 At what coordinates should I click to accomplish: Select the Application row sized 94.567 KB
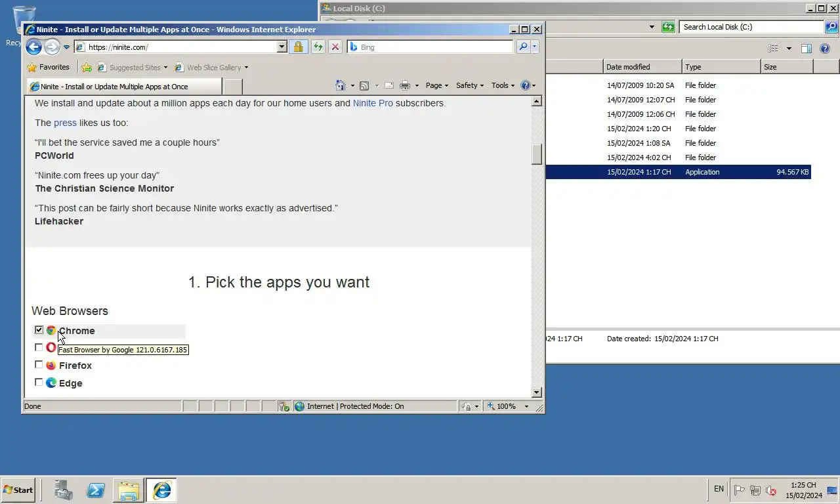click(678, 172)
